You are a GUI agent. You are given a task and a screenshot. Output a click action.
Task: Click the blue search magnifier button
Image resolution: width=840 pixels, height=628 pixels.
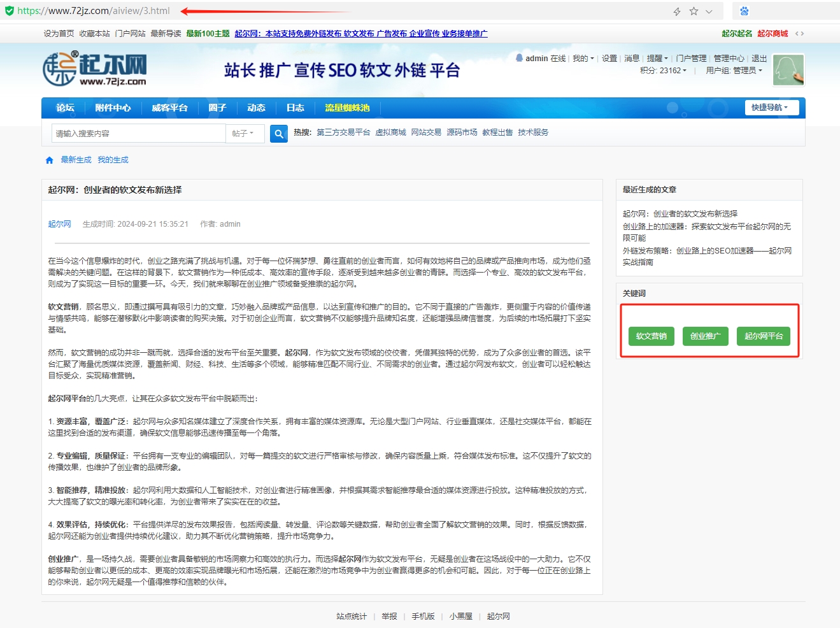click(x=279, y=133)
